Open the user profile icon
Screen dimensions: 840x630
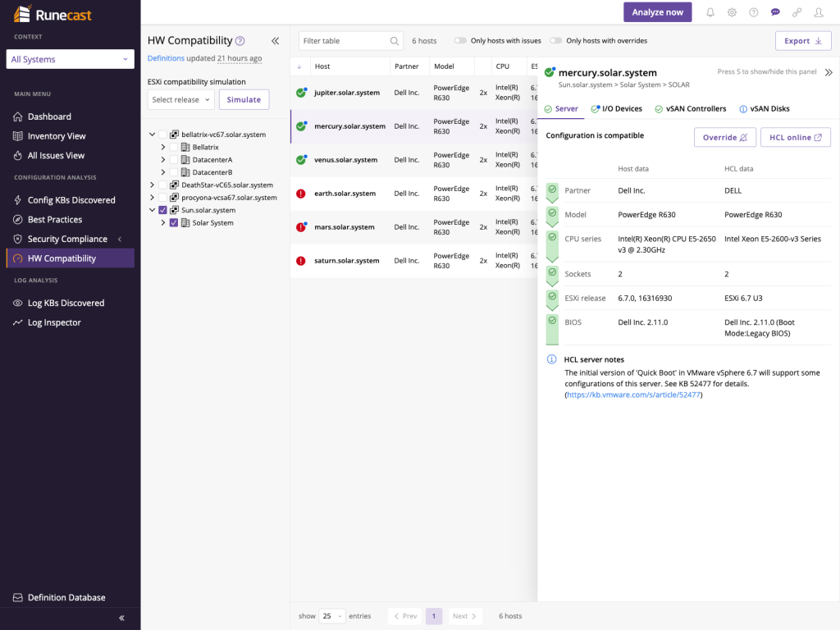pos(819,12)
